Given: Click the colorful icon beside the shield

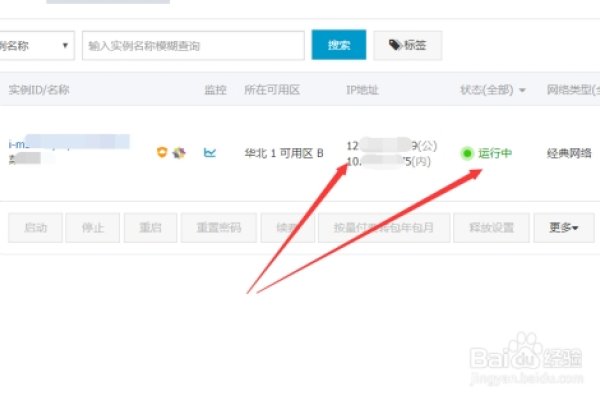Looking at the screenshot, I should click(179, 153).
